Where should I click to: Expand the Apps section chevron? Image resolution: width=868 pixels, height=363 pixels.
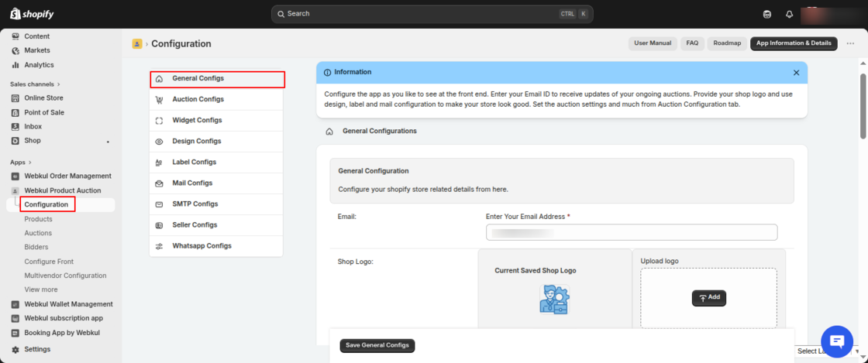pyautogui.click(x=30, y=163)
